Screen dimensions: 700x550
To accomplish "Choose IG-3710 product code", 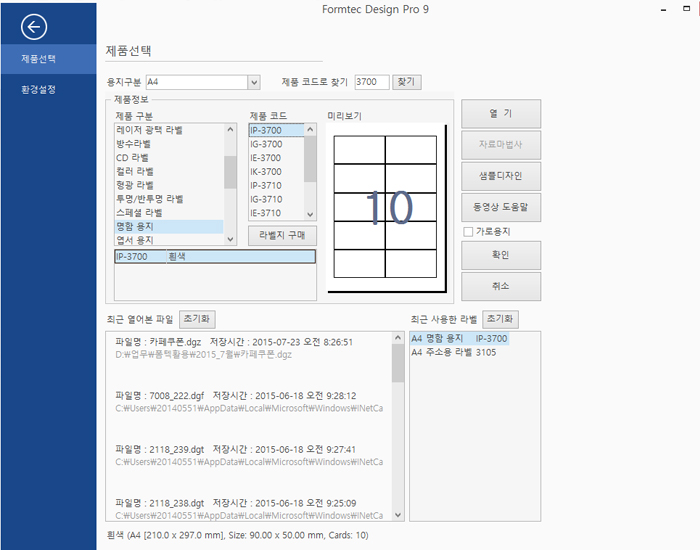I will coord(276,199).
